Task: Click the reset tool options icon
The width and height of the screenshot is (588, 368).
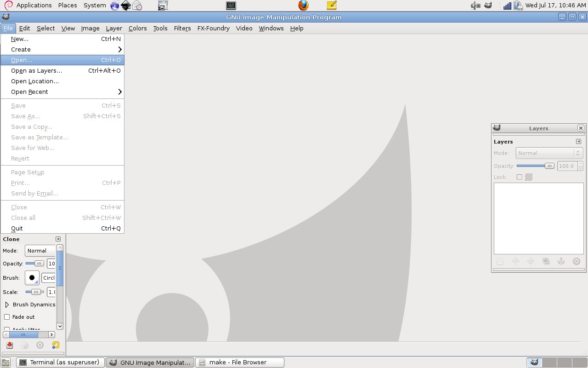Action: click(55, 345)
